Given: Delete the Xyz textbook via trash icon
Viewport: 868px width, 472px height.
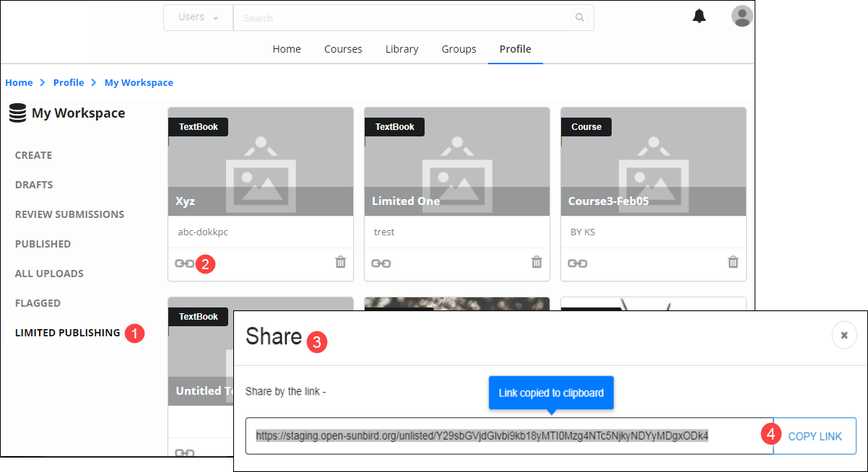Looking at the screenshot, I should click(x=341, y=262).
